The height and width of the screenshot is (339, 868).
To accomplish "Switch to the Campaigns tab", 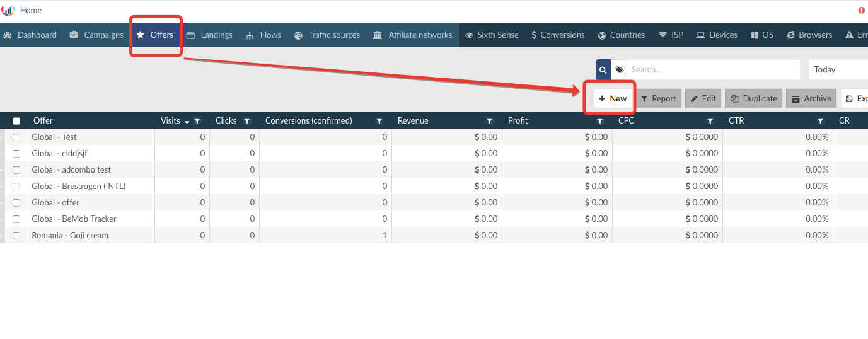I will [x=96, y=35].
